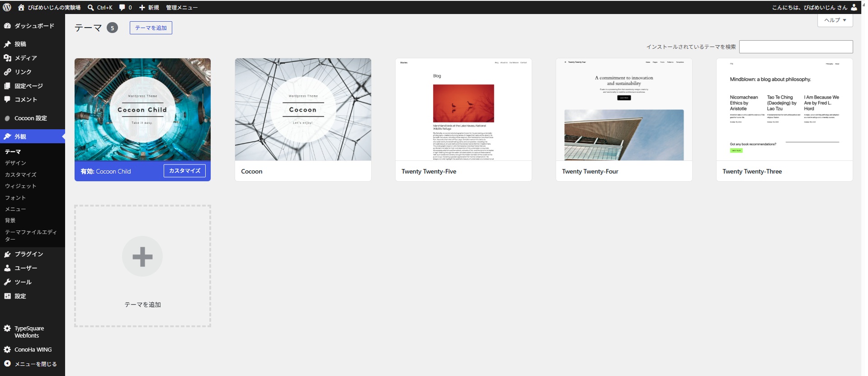
Task: Open the ConoHa WING menu item
Action: tap(33, 350)
